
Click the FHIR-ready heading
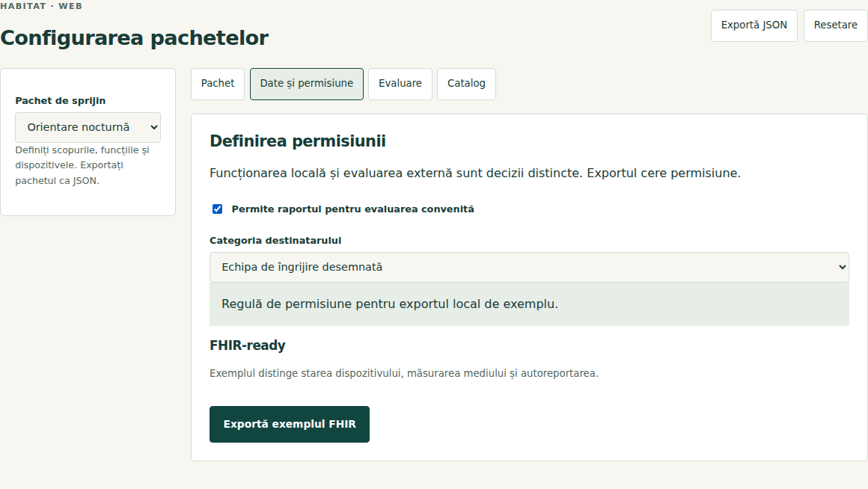pyautogui.click(x=248, y=345)
